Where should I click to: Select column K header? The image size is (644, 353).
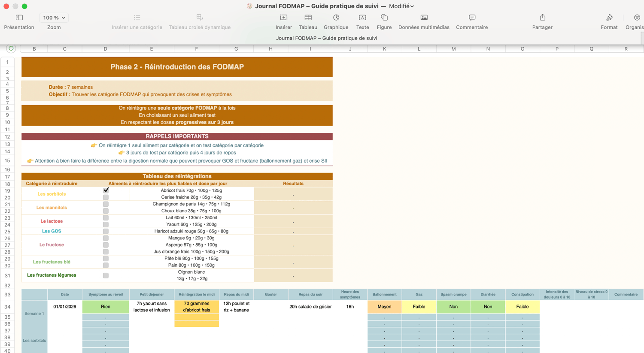(384, 49)
